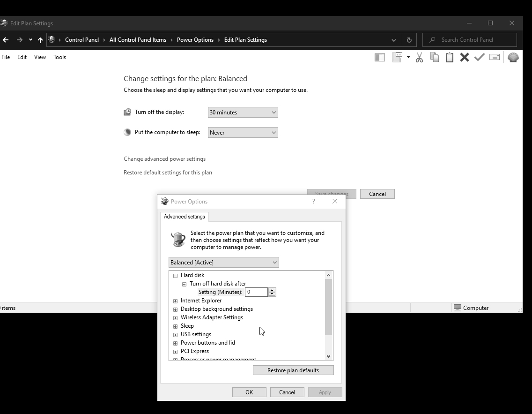Click the settings list scroll-up arrow
532x414 pixels.
[328, 275]
